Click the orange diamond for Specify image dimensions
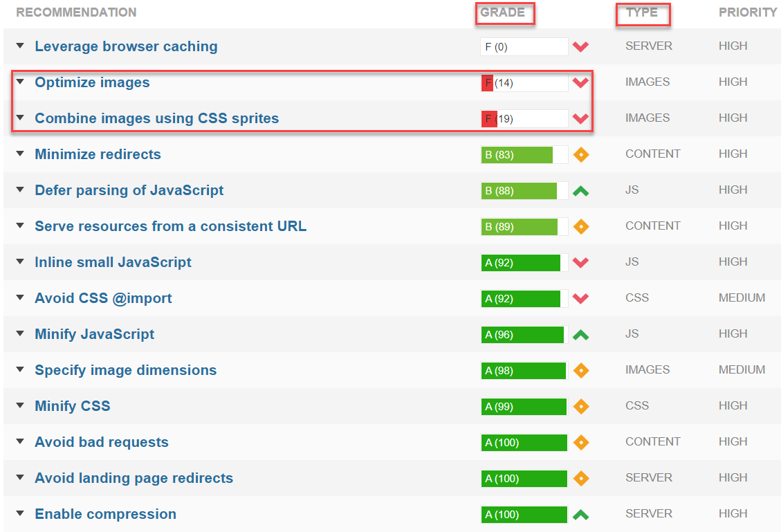 coord(581,371)
